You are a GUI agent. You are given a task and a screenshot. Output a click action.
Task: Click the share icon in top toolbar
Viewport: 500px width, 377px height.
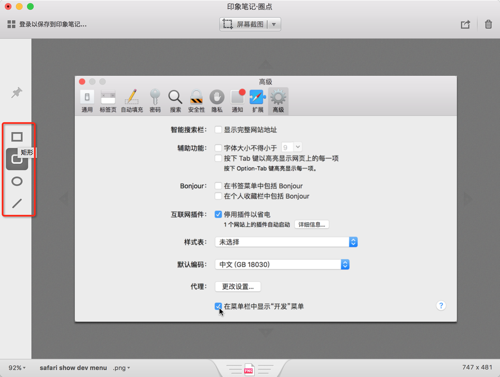click(x=465, y=24)
